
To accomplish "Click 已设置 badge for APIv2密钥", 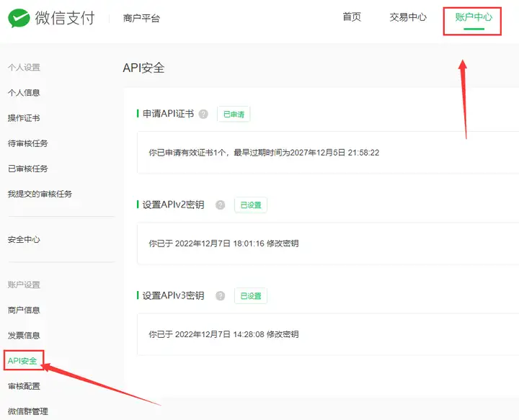I will click(251, 205).
